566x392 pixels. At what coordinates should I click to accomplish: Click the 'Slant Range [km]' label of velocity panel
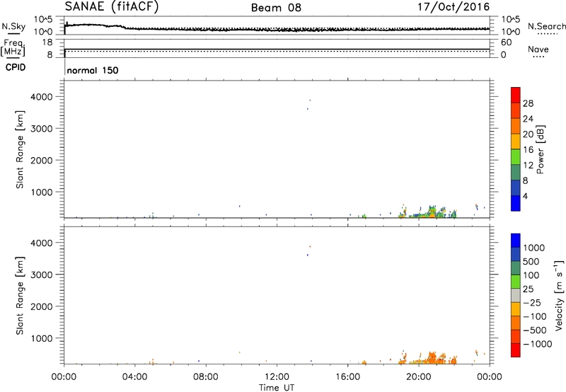point(20,295)
